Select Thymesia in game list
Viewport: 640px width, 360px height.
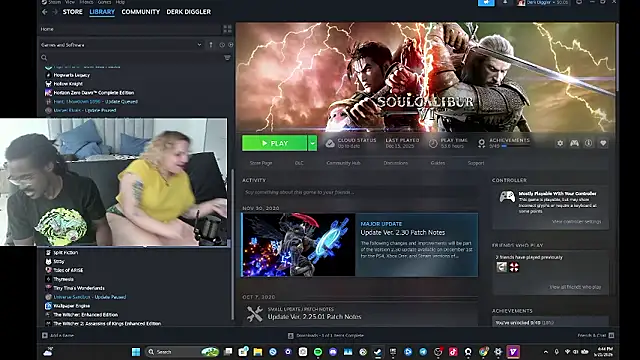64,279
